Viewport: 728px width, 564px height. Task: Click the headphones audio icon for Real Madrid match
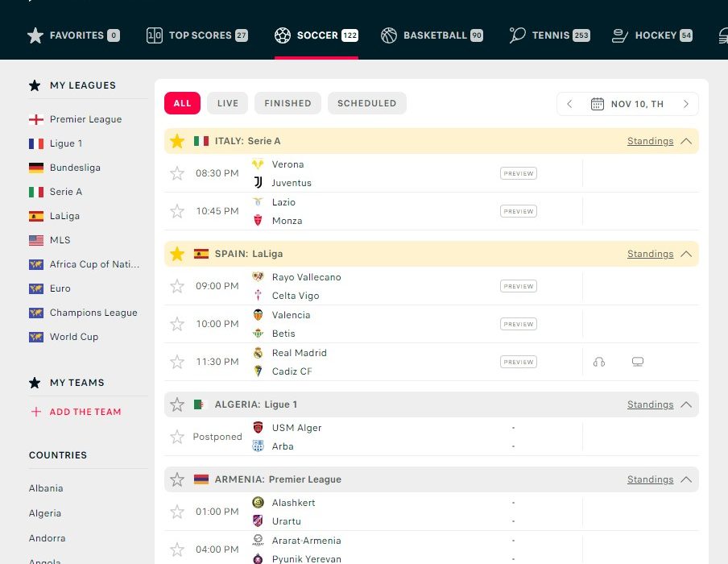(x=599, y=363)
